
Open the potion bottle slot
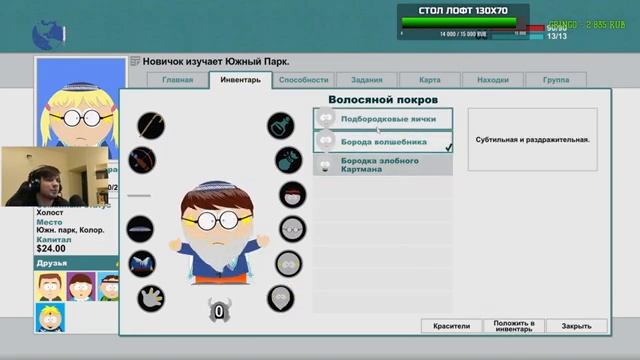281,125
